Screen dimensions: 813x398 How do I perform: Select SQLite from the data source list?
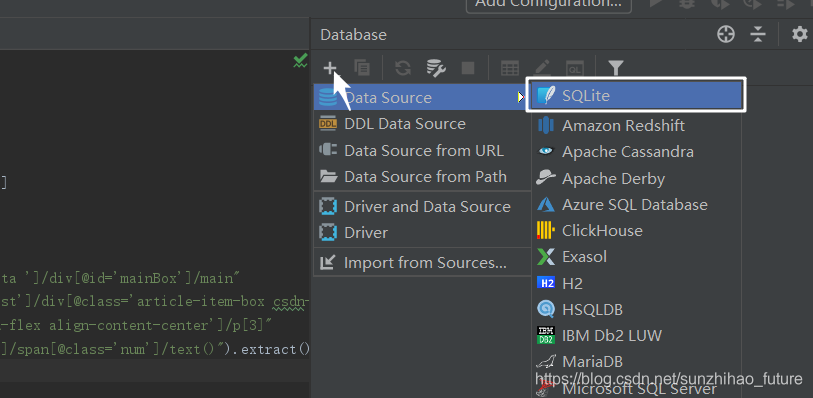636,95
